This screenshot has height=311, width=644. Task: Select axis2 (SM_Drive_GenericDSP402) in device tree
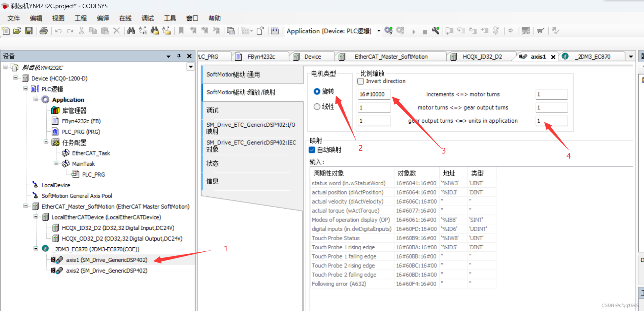pyautogui.click(x=106, y=270)
